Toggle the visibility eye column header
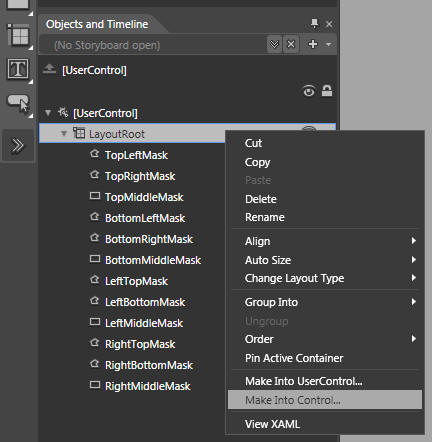Viewport: 432px width, 442px height. [309, 91]
